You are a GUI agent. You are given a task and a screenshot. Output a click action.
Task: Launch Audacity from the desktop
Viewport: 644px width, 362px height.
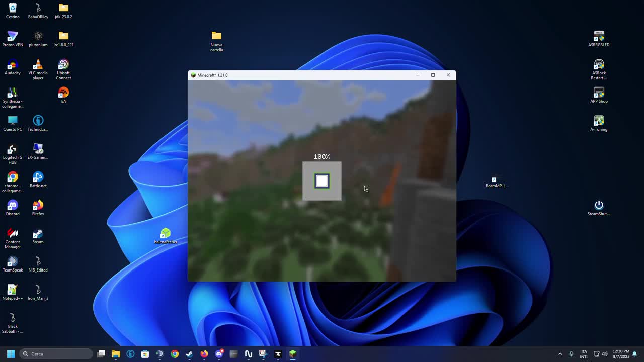coord(13,65)
